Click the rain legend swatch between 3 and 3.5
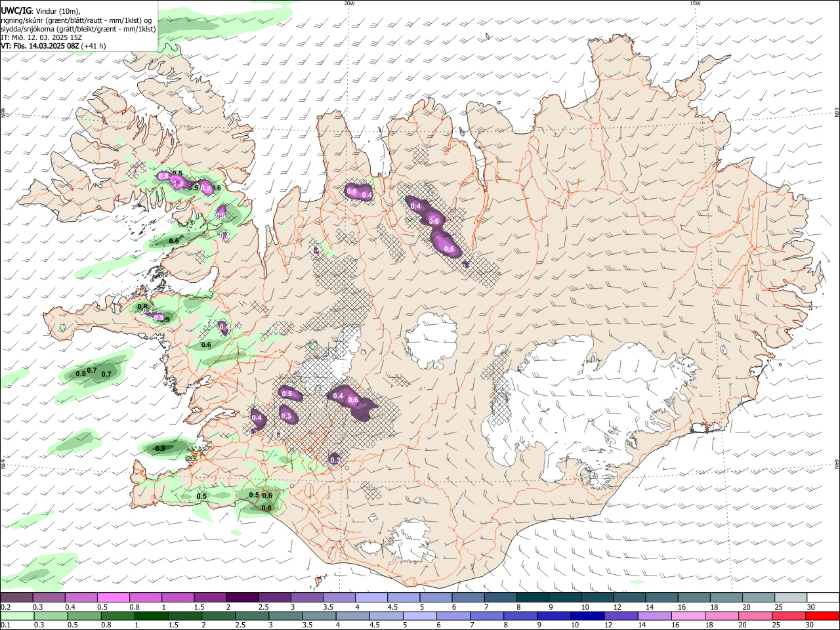 (285, 616)
